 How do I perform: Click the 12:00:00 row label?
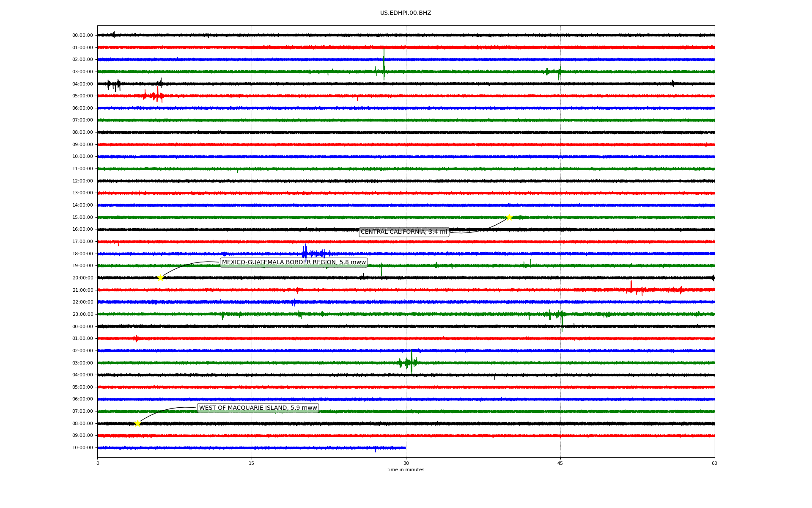[x=82, y=181]
